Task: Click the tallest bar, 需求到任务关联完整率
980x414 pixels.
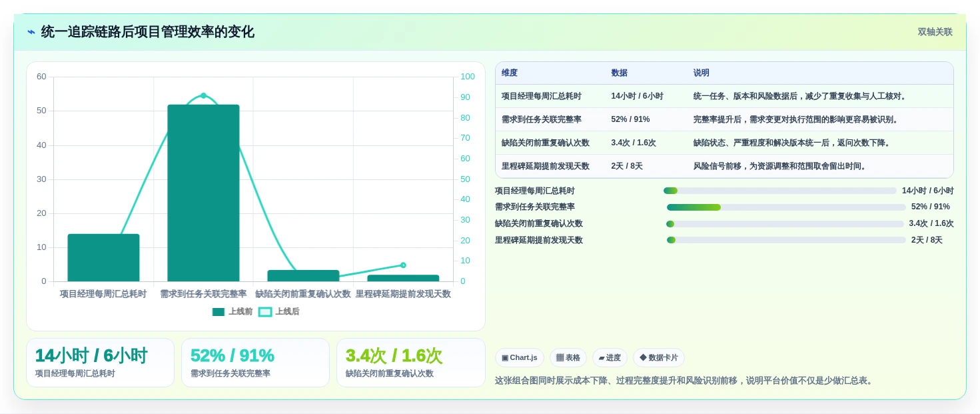Action: point(203,193)
